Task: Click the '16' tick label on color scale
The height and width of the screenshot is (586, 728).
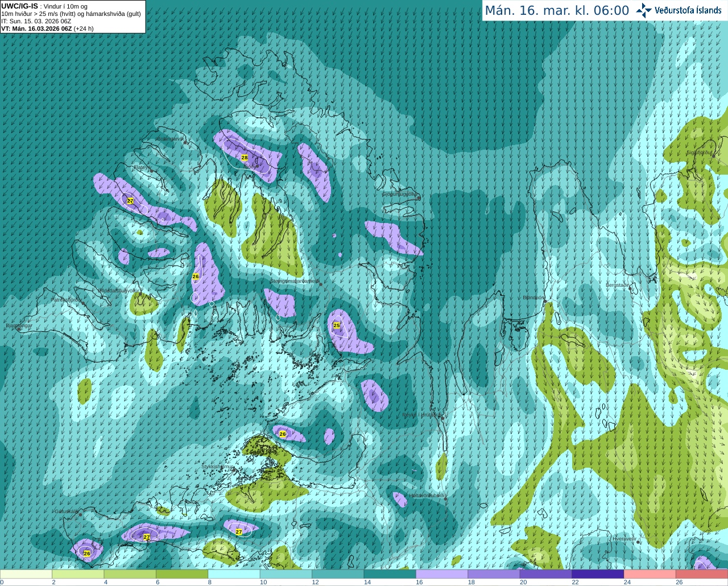Action: [x=419, y=582]
